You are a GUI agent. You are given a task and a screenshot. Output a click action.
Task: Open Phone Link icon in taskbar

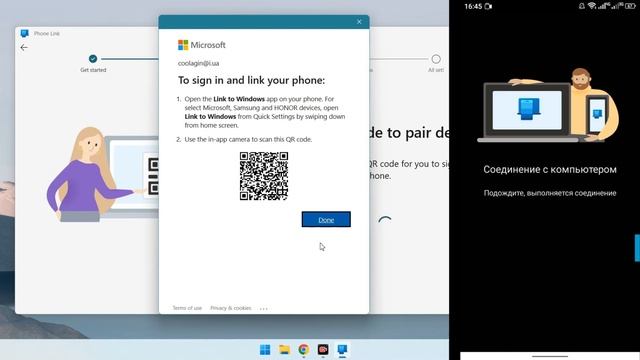click(342, 349)
